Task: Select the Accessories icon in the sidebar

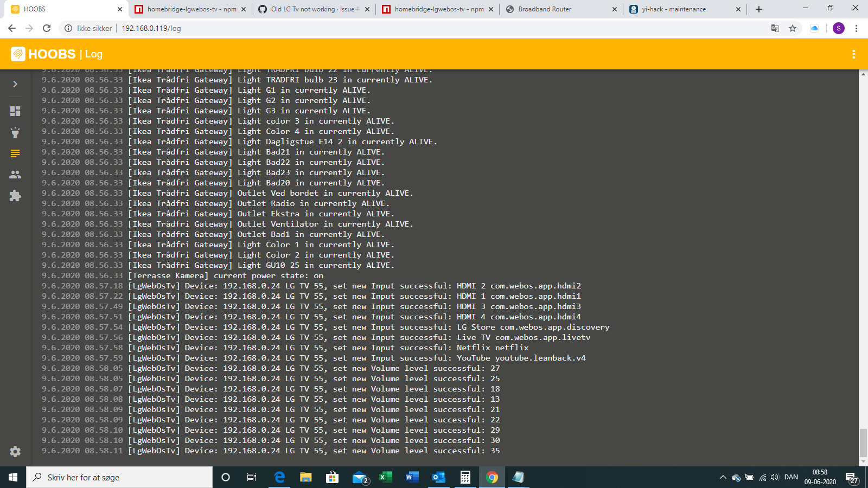Action: pos(15,132)
